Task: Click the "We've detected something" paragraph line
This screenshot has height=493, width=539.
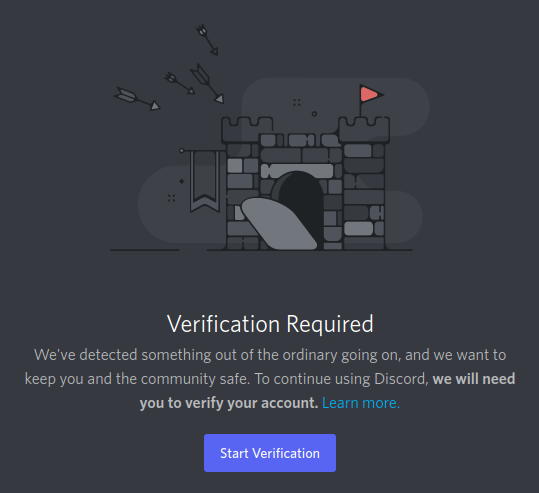Action: 270,355
